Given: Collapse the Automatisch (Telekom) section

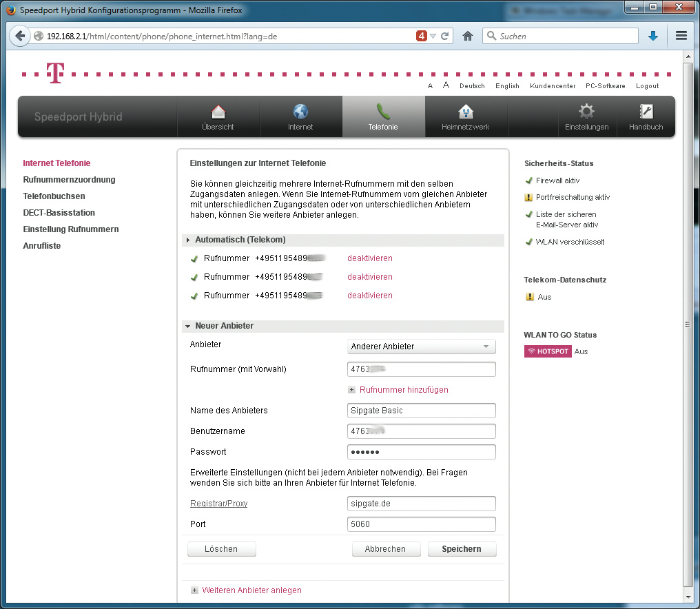Looking at the screenshot, I should (343, 240).
